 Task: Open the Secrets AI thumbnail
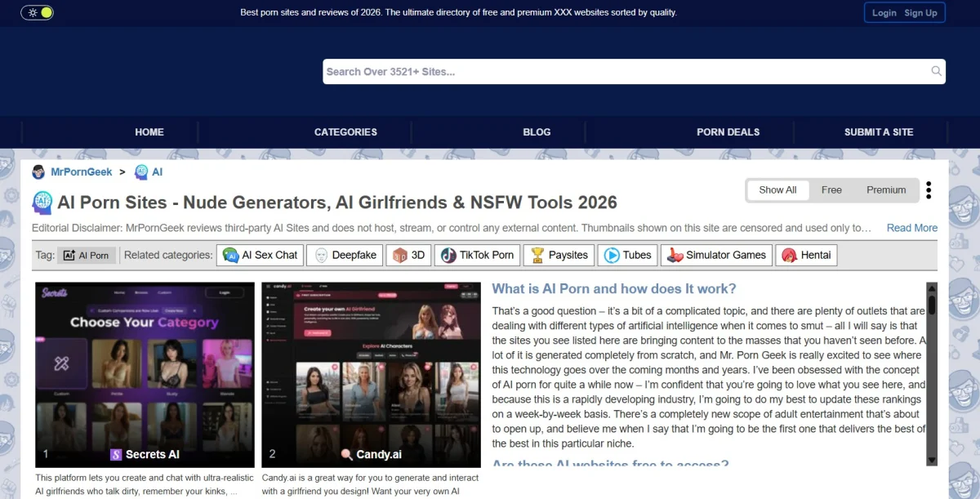click(145, 375)
